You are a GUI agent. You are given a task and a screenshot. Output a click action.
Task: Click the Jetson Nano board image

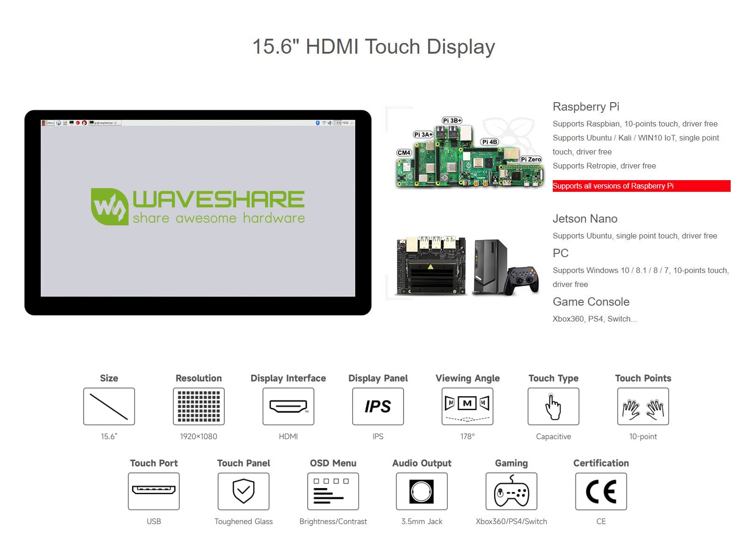(431, 266)
